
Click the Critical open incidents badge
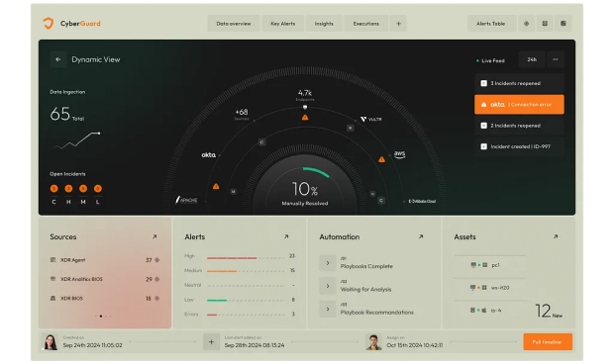click(x=54, y=189)
